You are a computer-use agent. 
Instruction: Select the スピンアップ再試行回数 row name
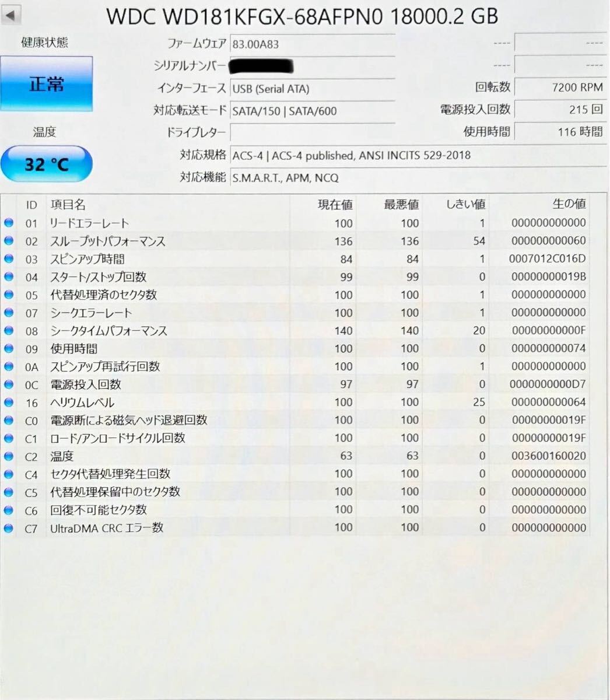point(106,366)
